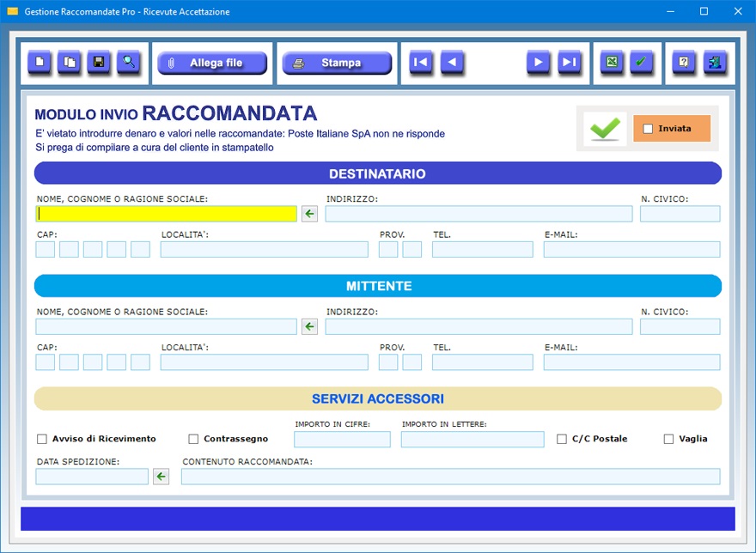The image size is (756, 553).
Task: Exit the form with the door icon
Action: tap(715, 62)
